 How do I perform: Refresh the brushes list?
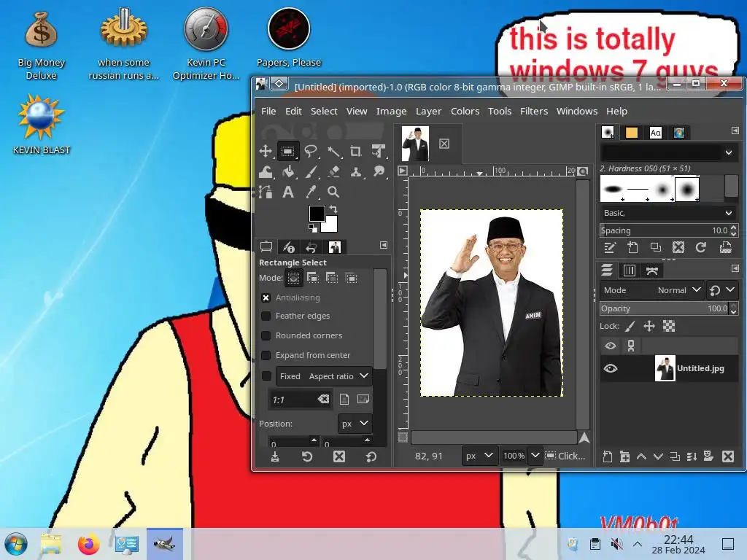700,248
